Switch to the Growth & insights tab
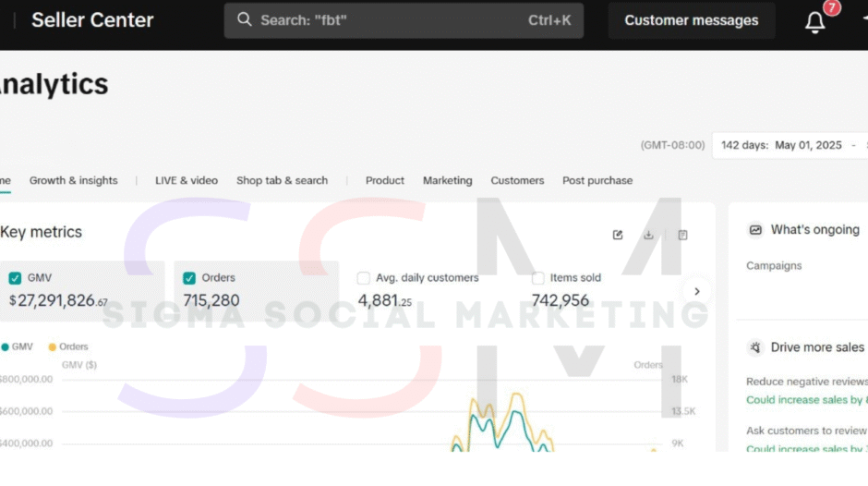 pyautogui.click(x=73, y=181)
